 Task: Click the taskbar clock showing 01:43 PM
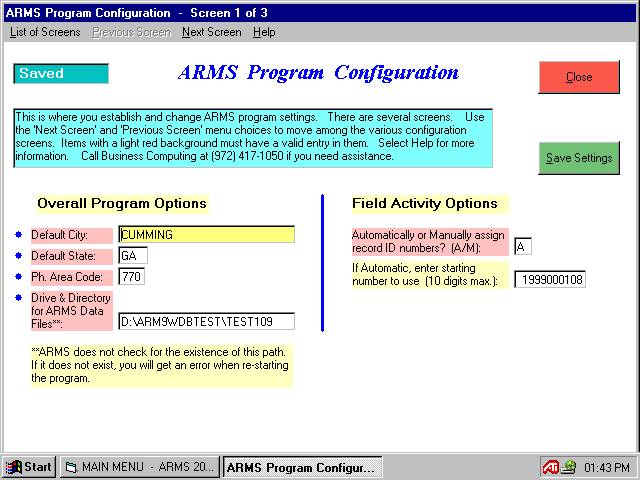point(607,467)
